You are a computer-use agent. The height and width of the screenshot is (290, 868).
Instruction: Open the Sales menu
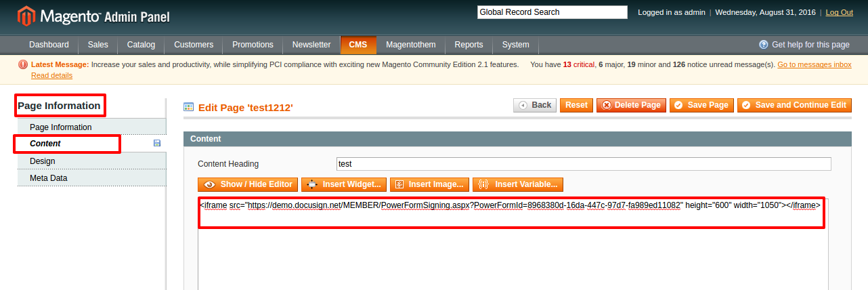(98, 45)
